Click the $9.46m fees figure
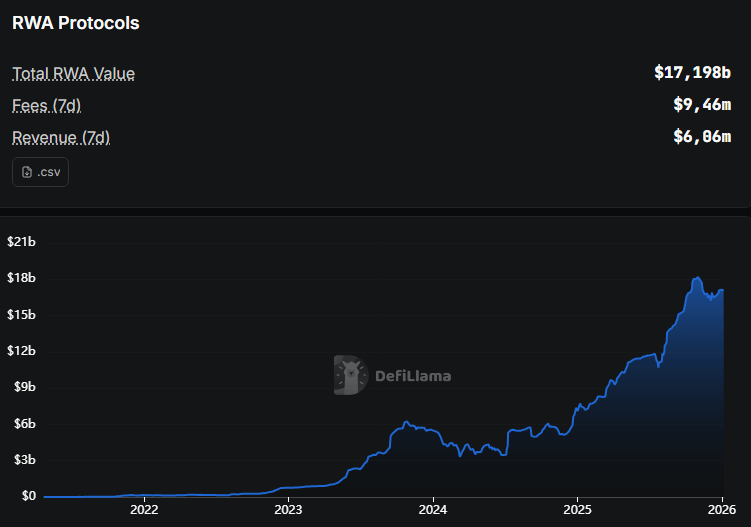Screen dimensions: 751x527 click(702, 105)
